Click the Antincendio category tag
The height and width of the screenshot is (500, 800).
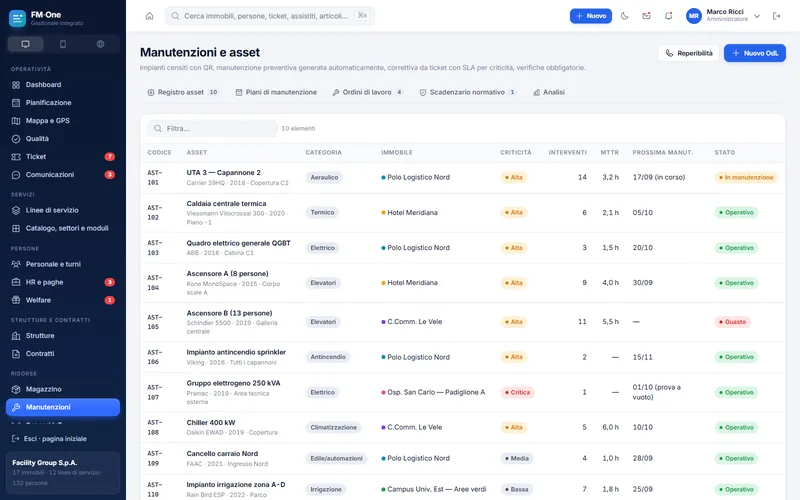click(x=328, y=357)
